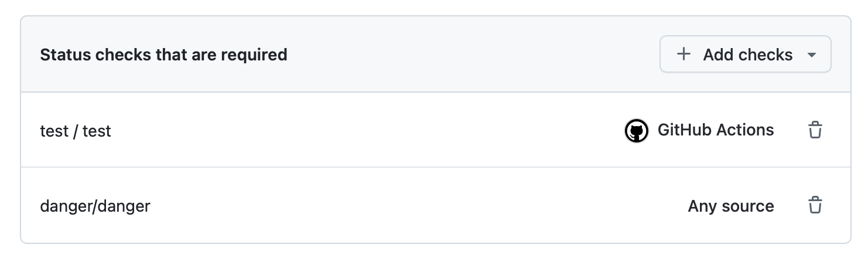Image resolution: width=868 pixels, height=258 pixels.
Task: Click the plus icon in Add checks
Action: click(x=683, y=55)
